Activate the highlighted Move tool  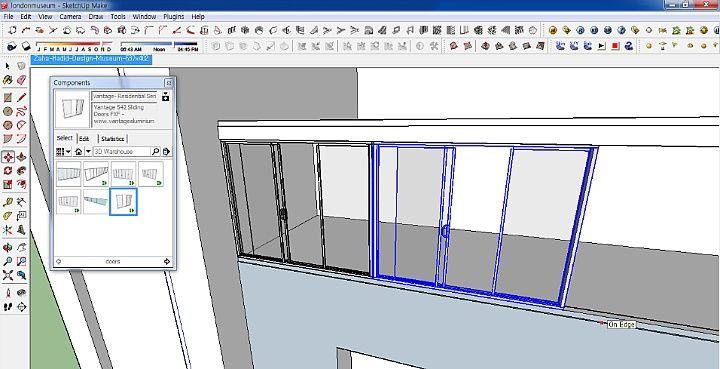tap(7, 157)
